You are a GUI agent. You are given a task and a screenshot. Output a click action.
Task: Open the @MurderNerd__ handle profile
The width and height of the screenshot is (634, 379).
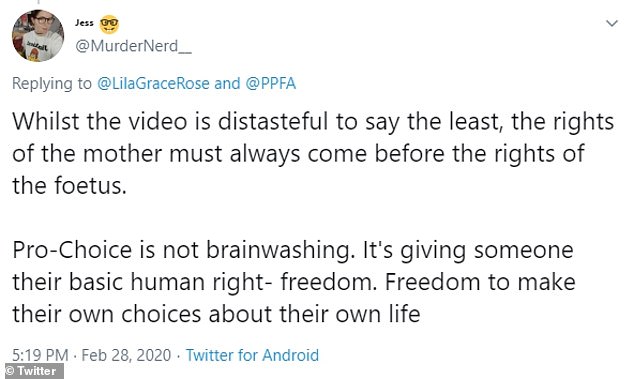tap(133, 46)
